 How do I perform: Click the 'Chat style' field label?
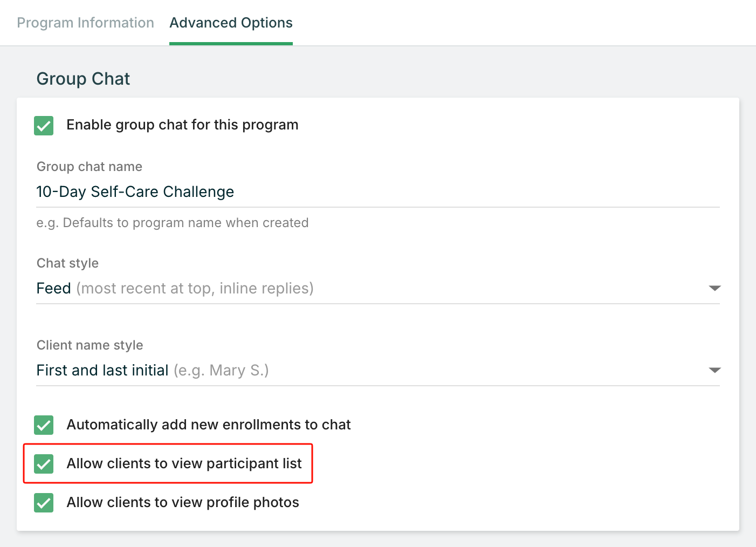[67, 263]
